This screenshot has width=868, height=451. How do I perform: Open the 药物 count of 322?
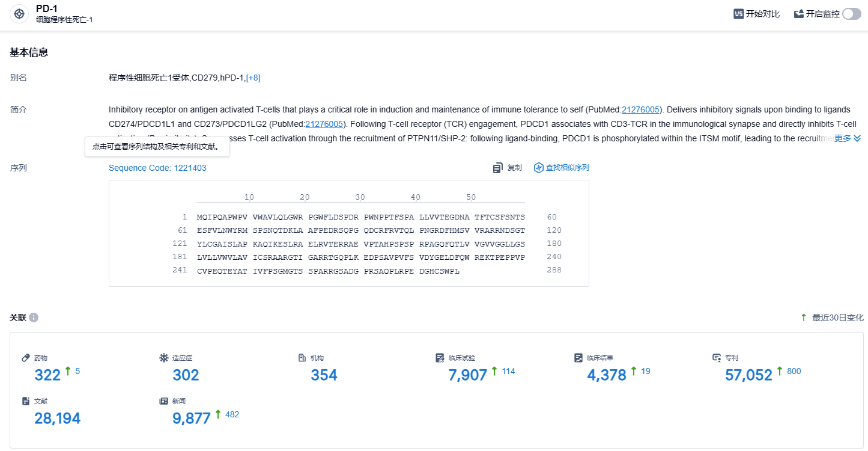[47, 375]
